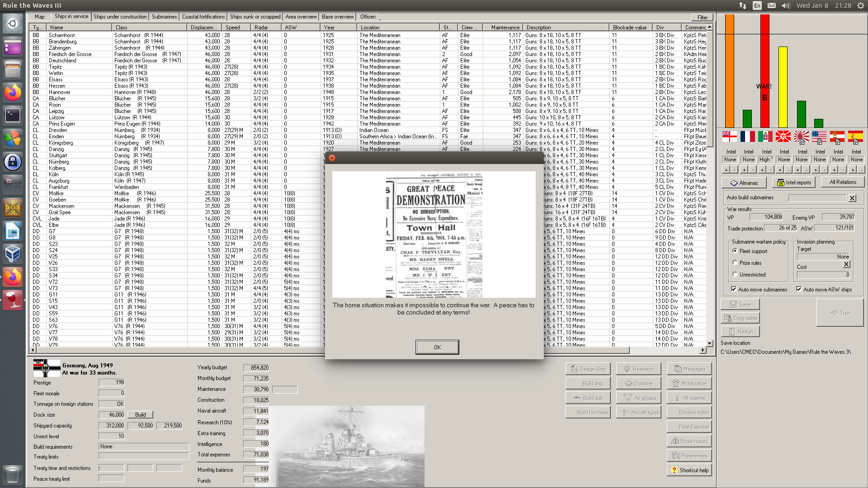Toggle Auto move ASW ships checkbox

click(x=799, y=289)
